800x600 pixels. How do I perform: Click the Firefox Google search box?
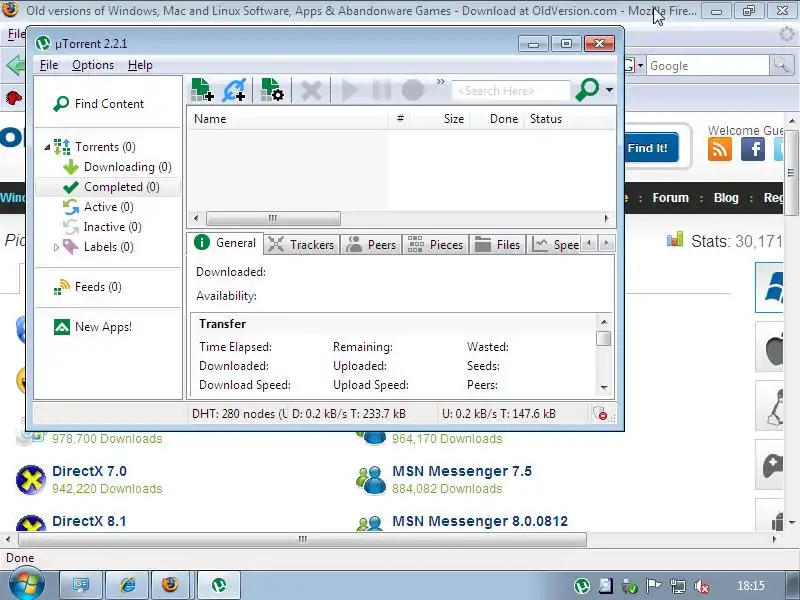pyautogui.click(x=708, y=66)
